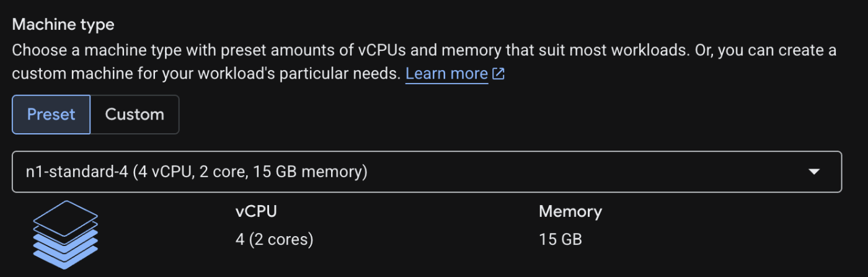This screenshot has width=868, height=277.
Task: Select the '4 (2 cores)' vCPU value
Action: 274,239
